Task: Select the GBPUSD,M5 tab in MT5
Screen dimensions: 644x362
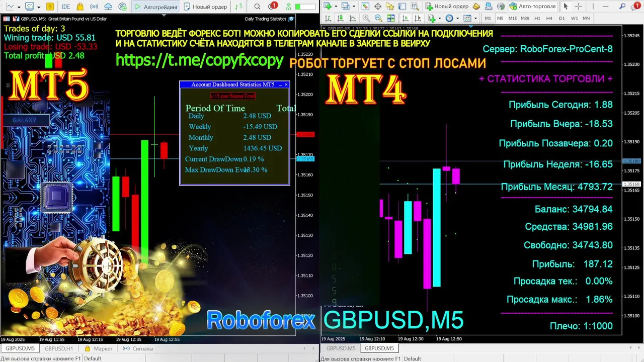Action: coord(20,348)
